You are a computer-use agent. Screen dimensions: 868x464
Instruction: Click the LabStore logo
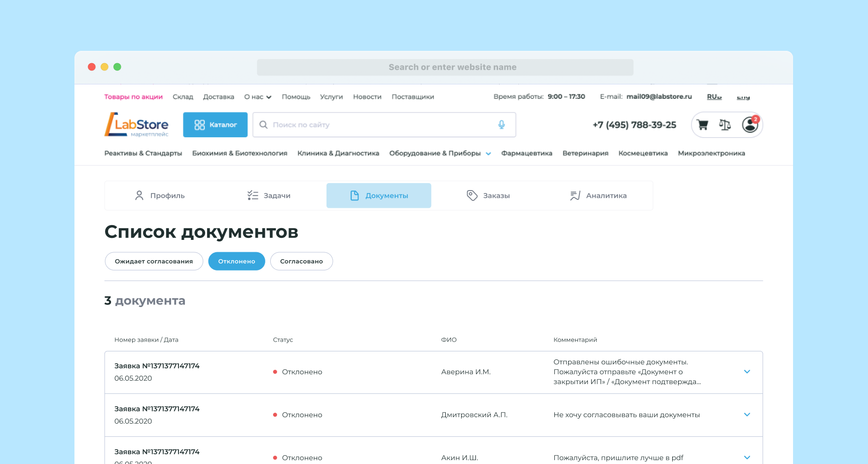click(137, 125)
